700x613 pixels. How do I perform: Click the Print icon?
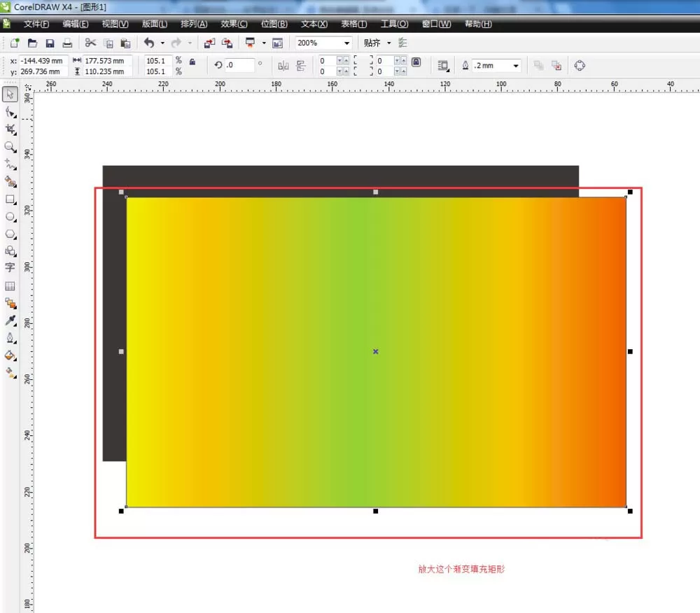(67, 43)
